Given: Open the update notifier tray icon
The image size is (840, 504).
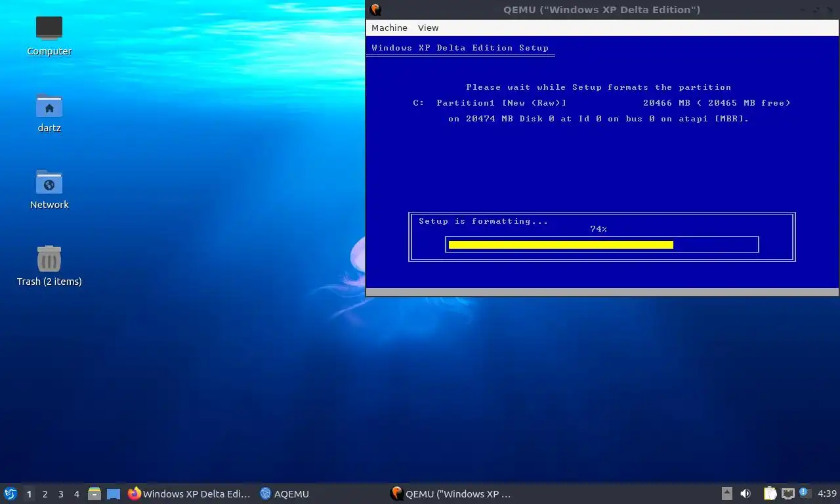Looking at the screenshot, I should coord(805,492).
